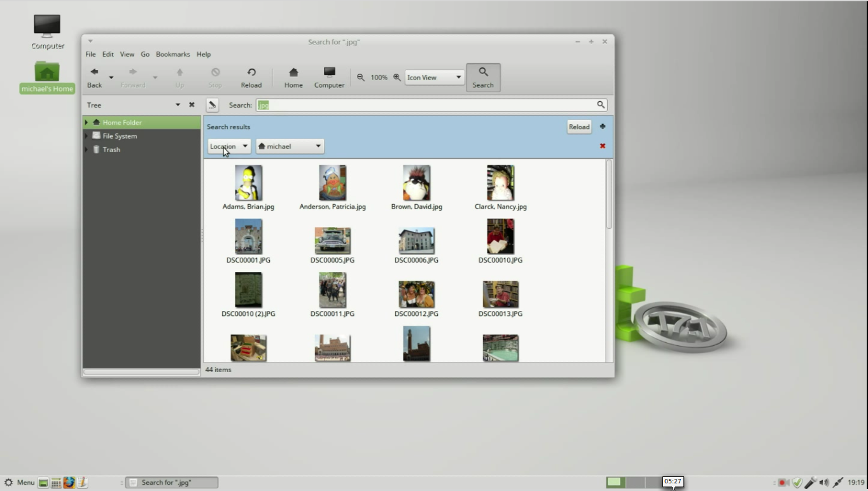Click the magnifier icon in the search field
868x491 pixels.
pos(600,105)
